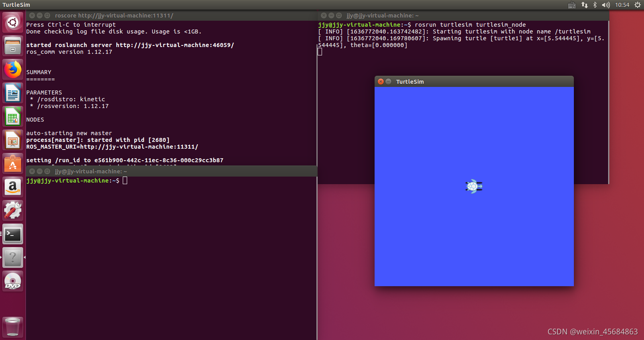Open System Settings wrench-gear icon

point(13,210)
